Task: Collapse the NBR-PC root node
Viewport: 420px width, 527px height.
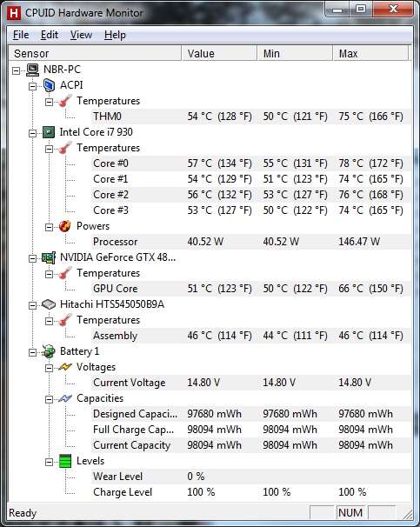Action: (x=16, y=70)
